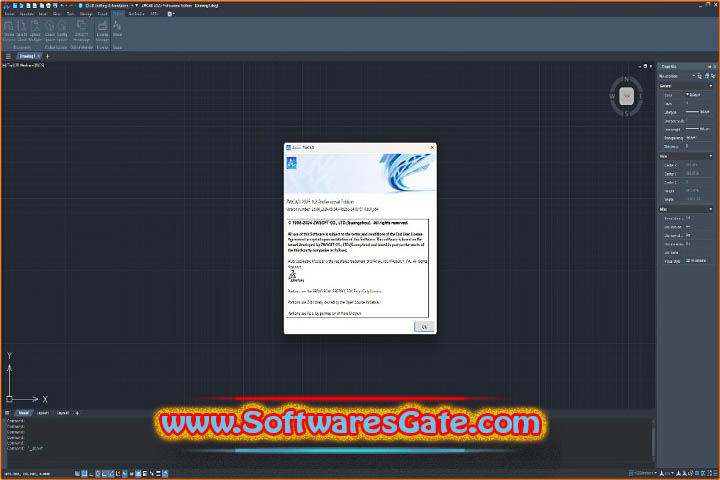Add a new layout with the plus button
720x480 pixels.
point(77,413)
